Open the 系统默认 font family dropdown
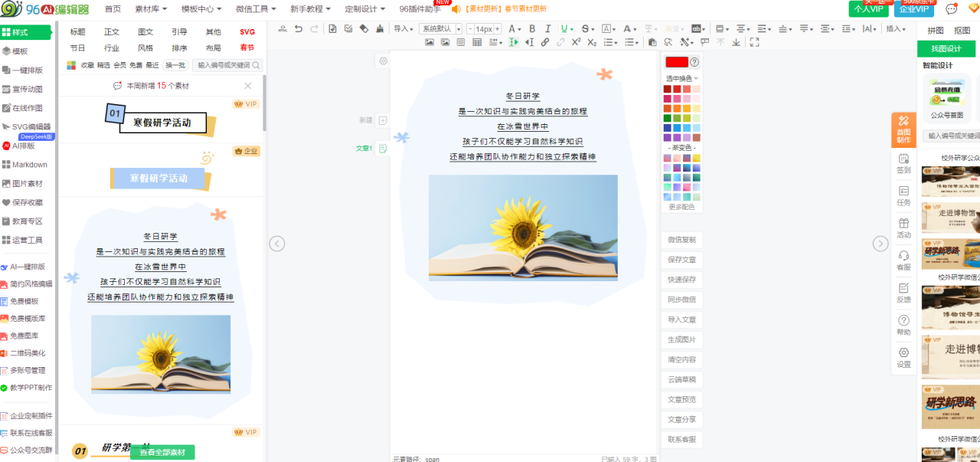This screenshot has width=980, height=462. tap(440, 29)
